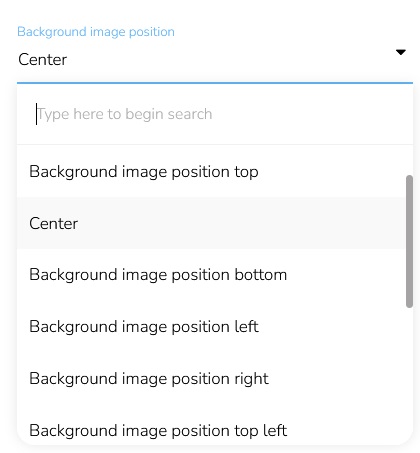The height and width of the screenshot is (453, 420).
Task: Place cursor in the option search box
Action: point(215,114)
